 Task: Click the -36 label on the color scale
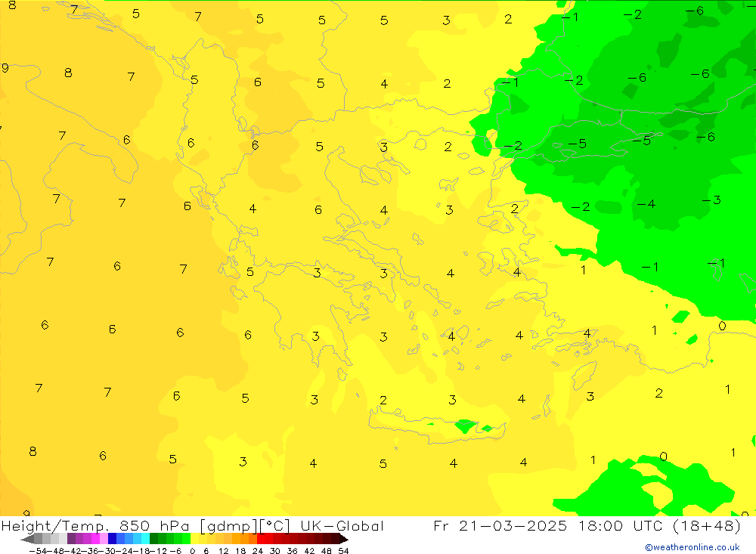tap(90, 551)
